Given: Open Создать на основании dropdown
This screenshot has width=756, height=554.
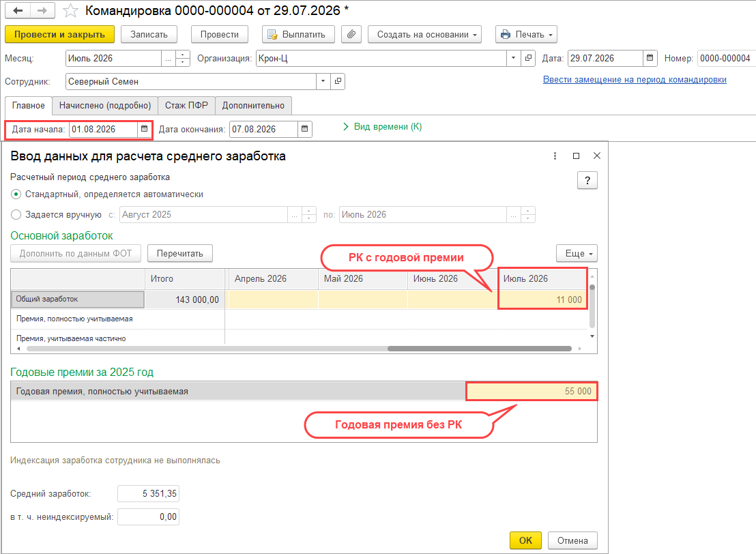Looking at the screenshot, I should click(x=425, y=34).
